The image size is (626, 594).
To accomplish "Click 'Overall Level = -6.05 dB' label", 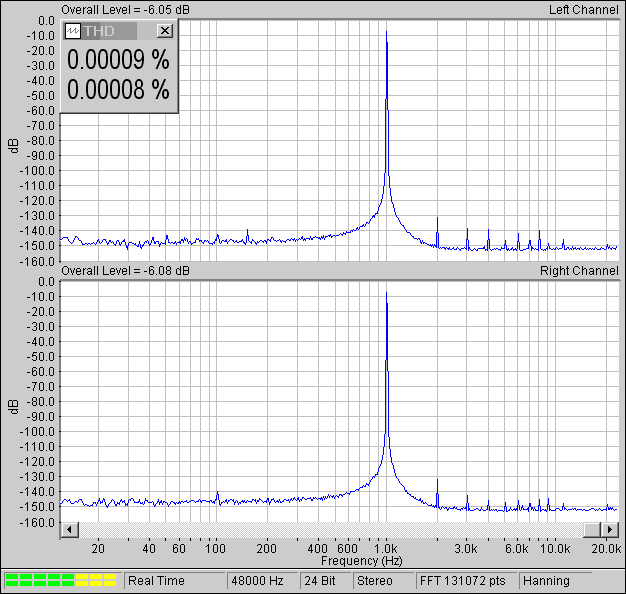I will (125, 10).
